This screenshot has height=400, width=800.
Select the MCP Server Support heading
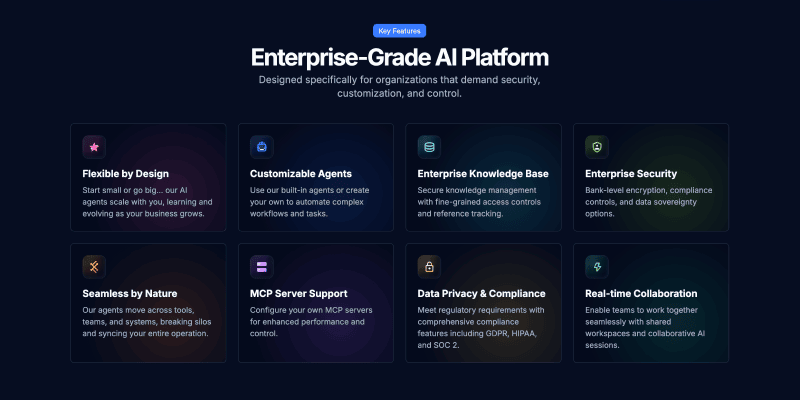[x=299, y=293]
